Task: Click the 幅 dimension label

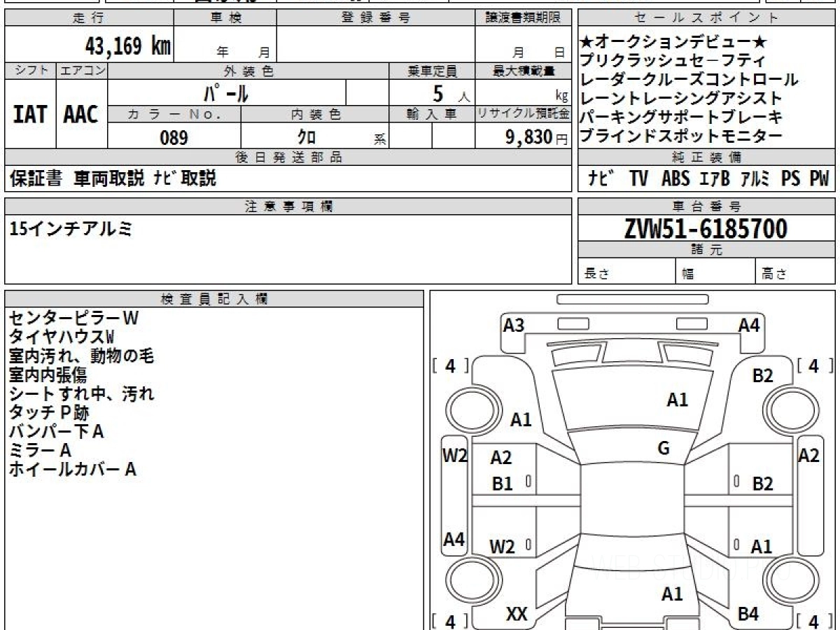Action: click(x=688, y=274)
